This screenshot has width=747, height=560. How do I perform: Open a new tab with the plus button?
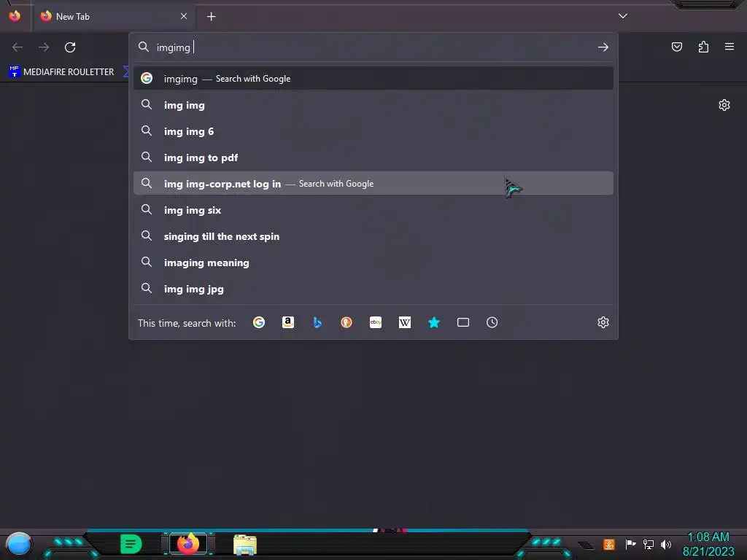click(x=211, y=17)
